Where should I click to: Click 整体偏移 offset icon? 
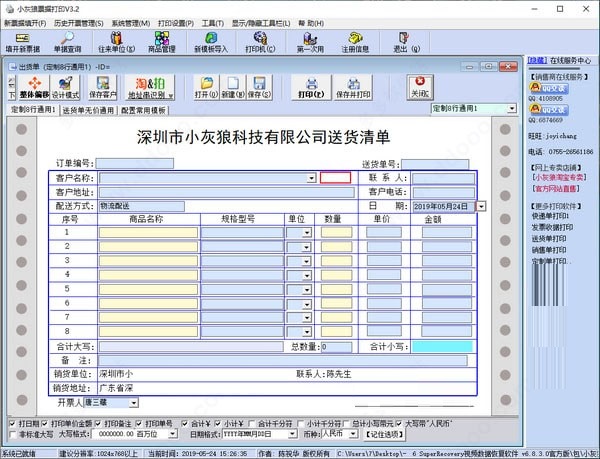pyautogui.click(x=34, y=87)
